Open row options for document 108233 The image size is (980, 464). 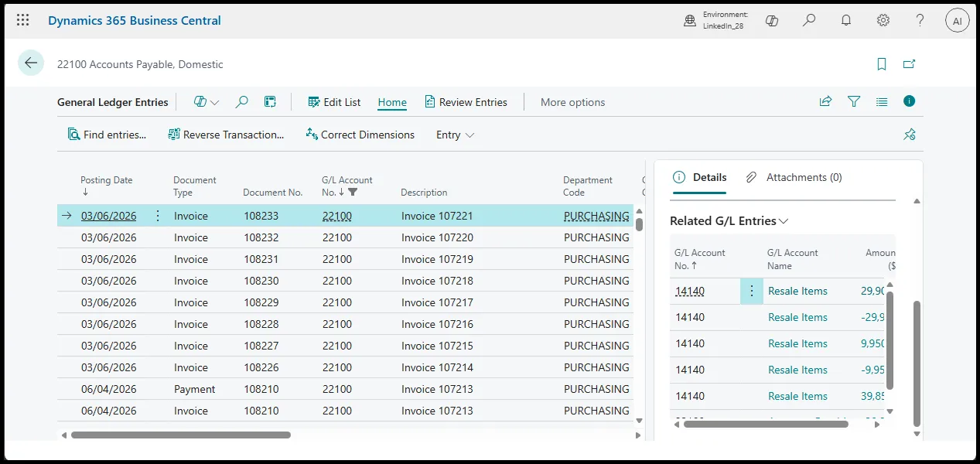158,216
